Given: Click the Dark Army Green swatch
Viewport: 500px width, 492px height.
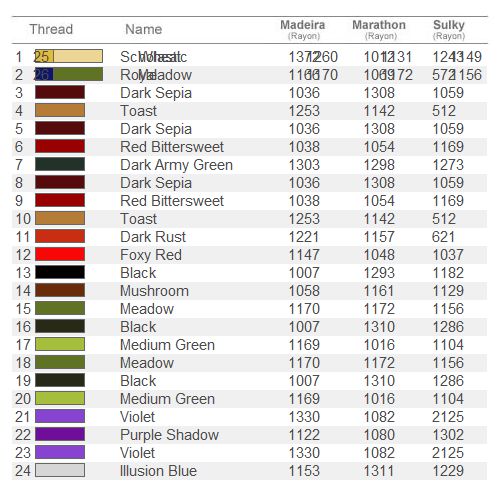Looking at the screenshot, I should click(60, 164).
